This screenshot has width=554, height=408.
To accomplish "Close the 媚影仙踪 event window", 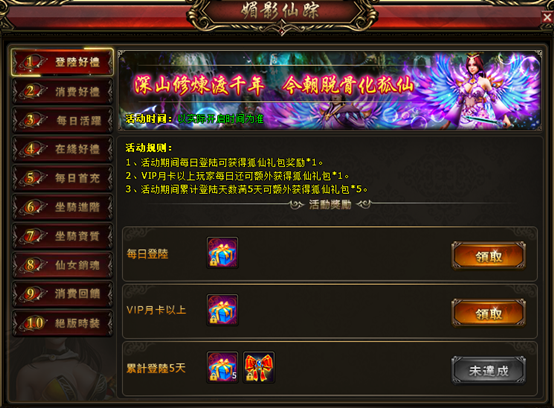I will [x=547, y=18].
